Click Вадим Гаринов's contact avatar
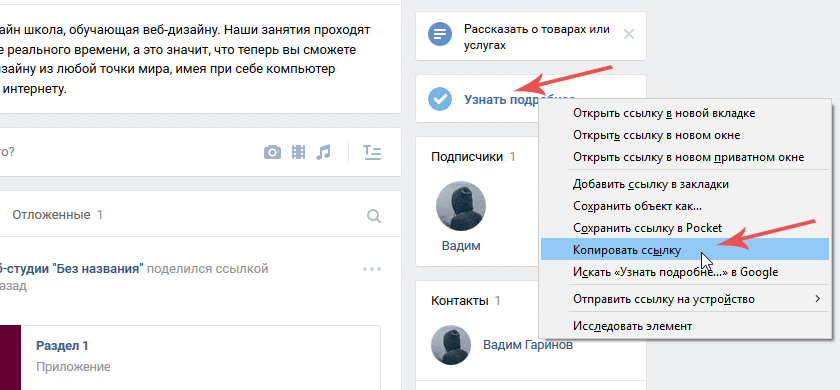 click(451, 345)
